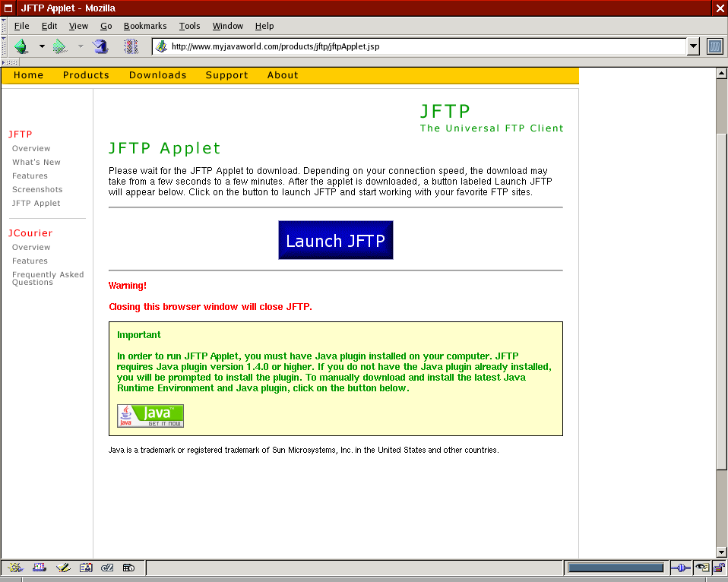
Task: Open JCourier Overview in the sidebar
Action: 31,248
